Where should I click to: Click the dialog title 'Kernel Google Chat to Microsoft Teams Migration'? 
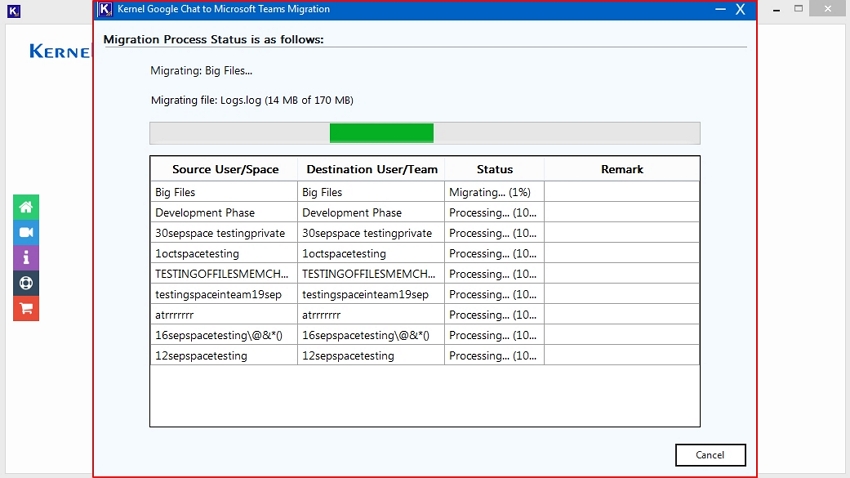pos(223,9)
